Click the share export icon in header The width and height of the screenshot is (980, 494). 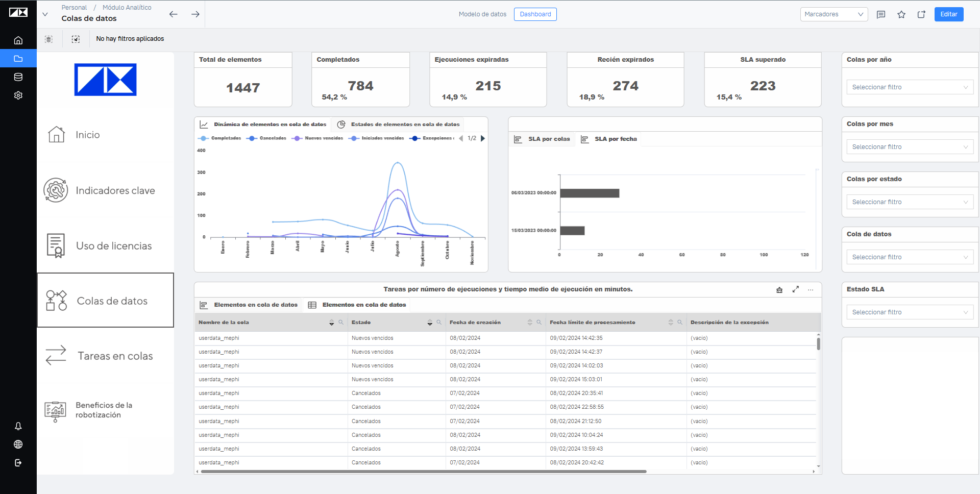921,14
